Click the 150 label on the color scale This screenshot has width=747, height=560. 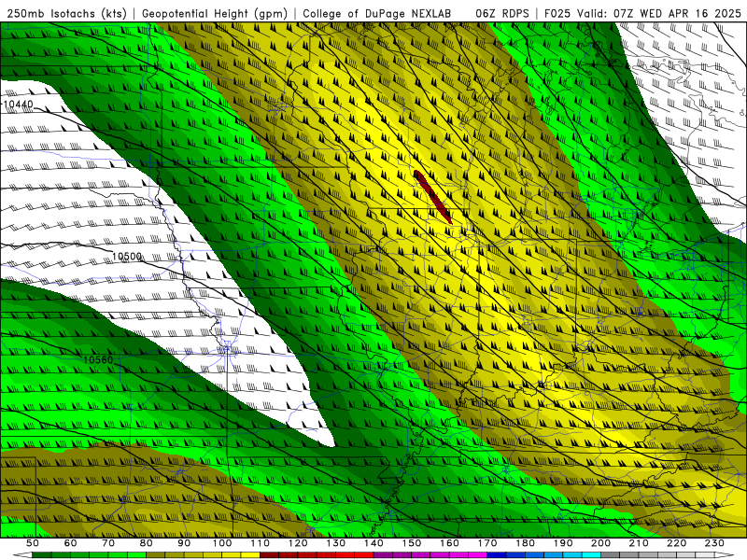point(412,543)
